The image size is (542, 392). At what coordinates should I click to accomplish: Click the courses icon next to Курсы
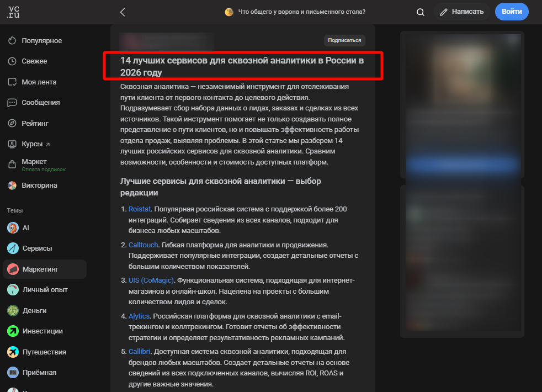12,144
